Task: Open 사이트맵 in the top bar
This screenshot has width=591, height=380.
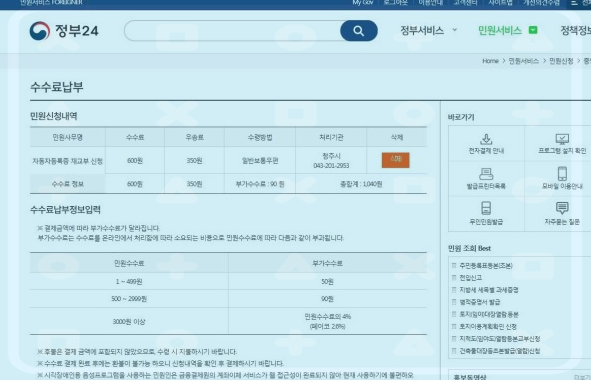Action: coord(500,2)
